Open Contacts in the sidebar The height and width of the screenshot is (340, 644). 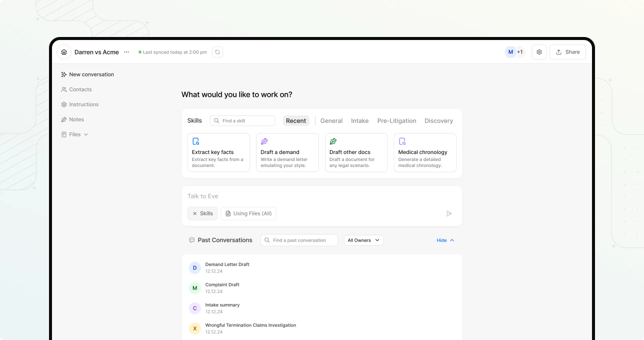click(x=76, y=89)
